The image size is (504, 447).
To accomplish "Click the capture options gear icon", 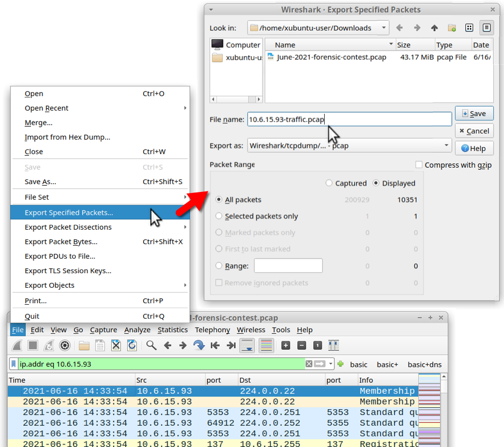I will [65, 345].
